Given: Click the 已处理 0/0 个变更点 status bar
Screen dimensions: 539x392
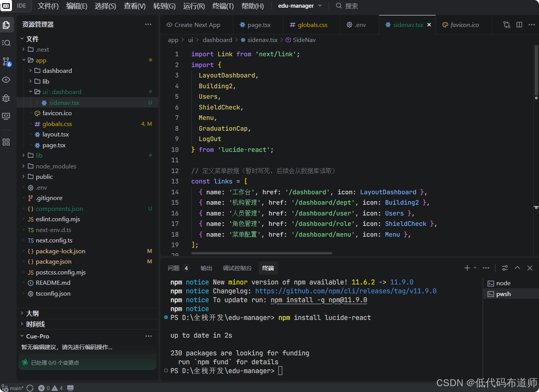Looking at the screenshot, I should click(x=88, y=363).
